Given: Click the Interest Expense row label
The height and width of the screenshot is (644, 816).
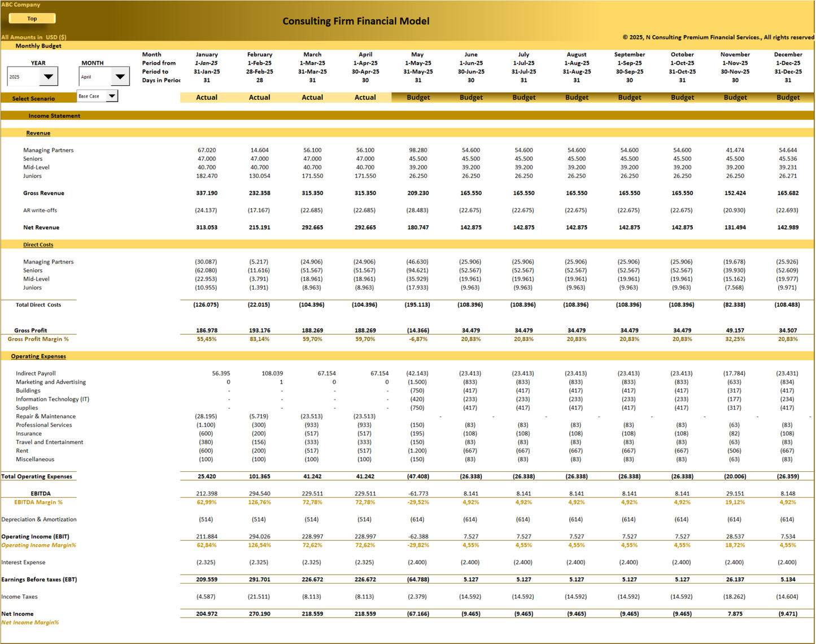Looking at the screenshot, I should (23, 563).
